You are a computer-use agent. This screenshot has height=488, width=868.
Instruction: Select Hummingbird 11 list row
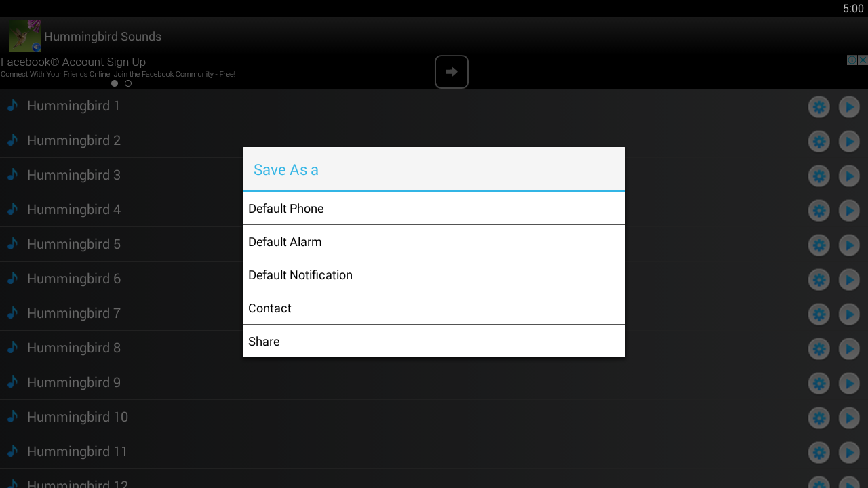point(434,451)
